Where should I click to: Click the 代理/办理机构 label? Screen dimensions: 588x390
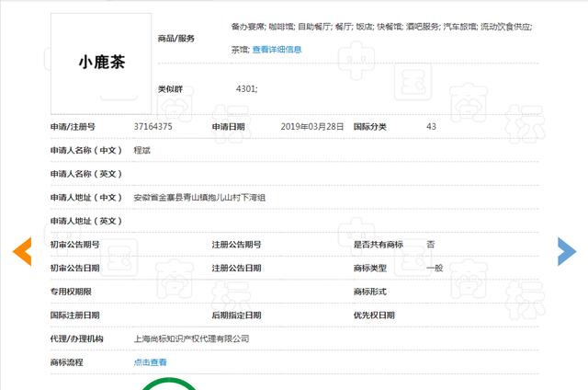[77, 338]
